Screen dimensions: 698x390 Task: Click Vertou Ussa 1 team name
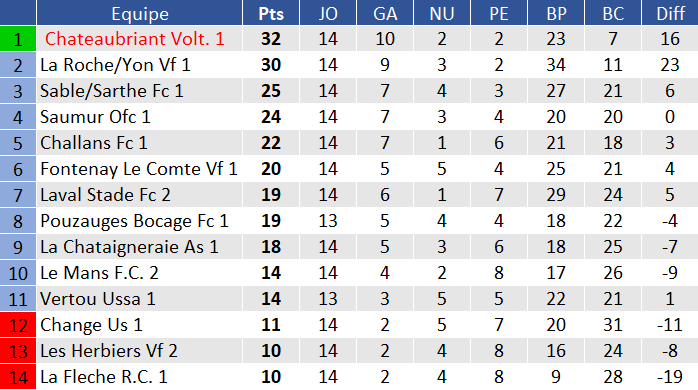98,299
